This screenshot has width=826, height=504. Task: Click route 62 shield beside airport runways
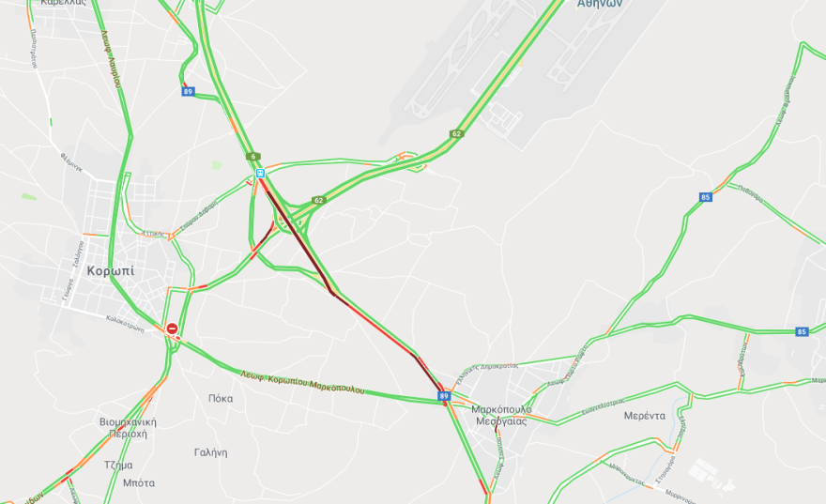coord(456,134)
